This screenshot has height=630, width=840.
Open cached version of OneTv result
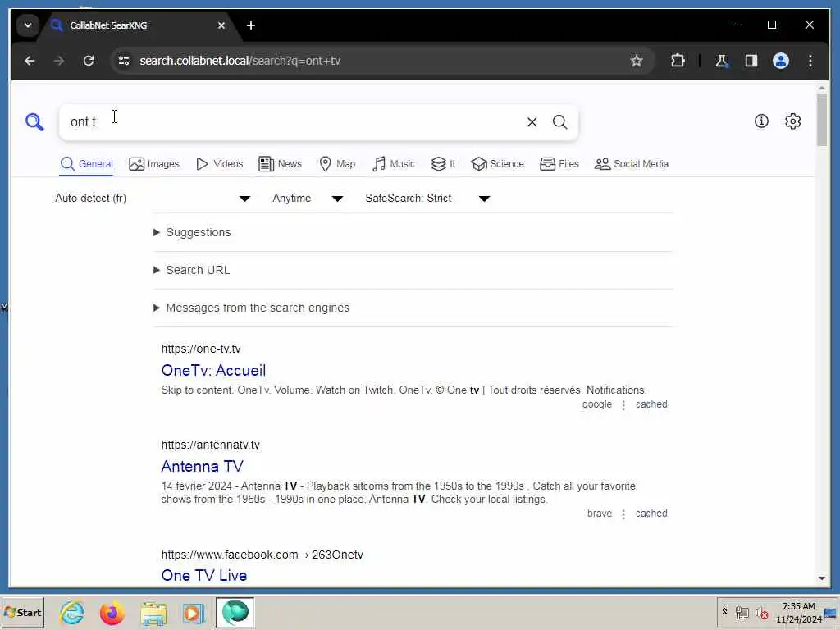[651, 404]
